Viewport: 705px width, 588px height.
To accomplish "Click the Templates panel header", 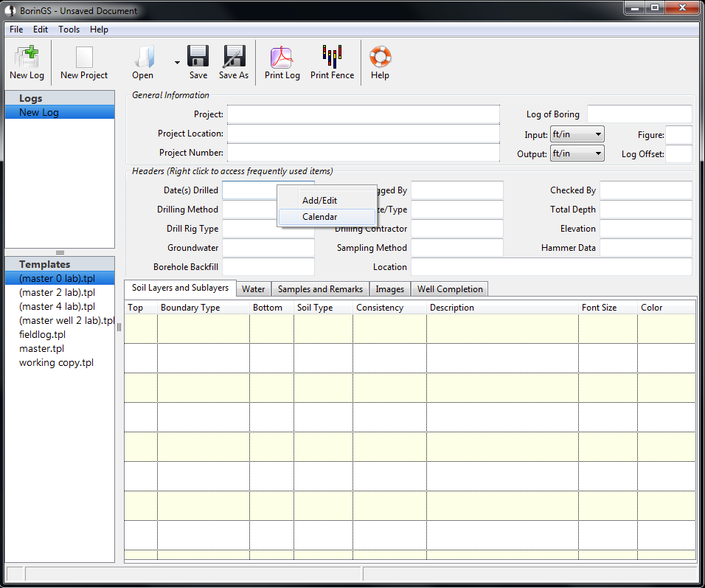I will (60, 264).
